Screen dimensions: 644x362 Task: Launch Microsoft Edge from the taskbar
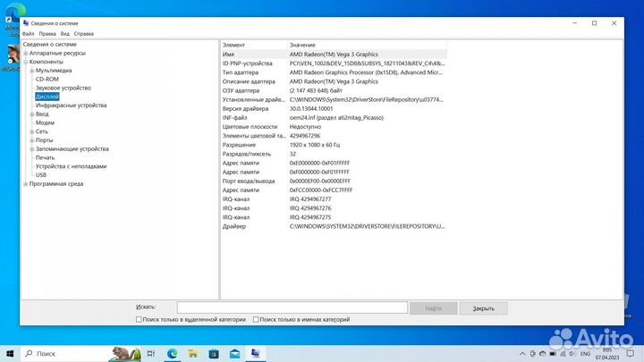(171, 353)
